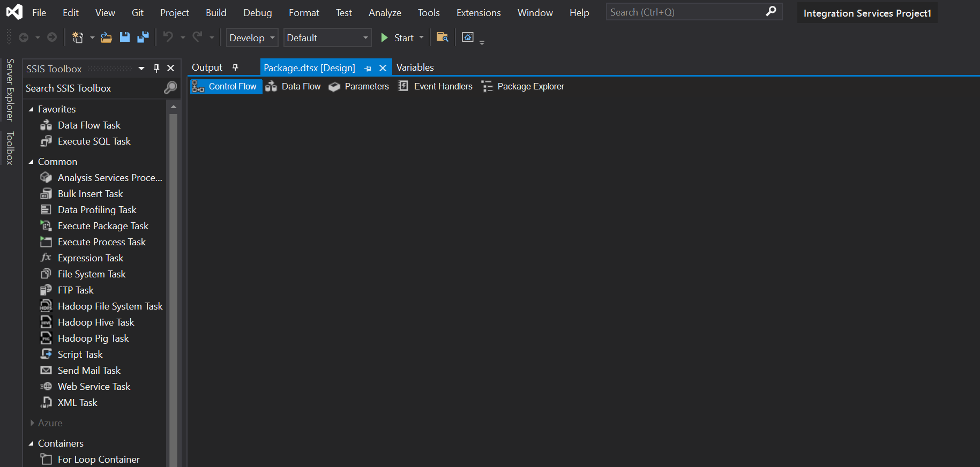This screenshot has width=980, height=467.
Task: Open the Parameters tab
Action: [x=359, y=86]
